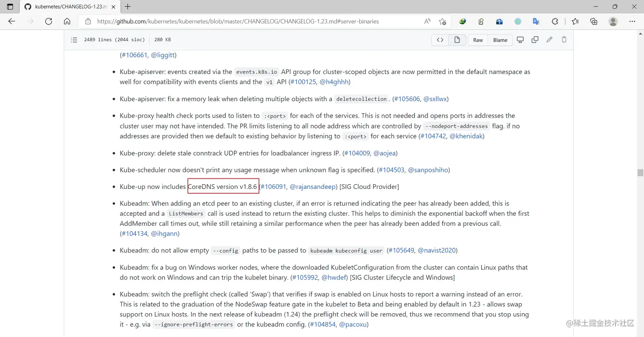644x337 pixels.
Task: Visit the @pacoxu profile link
Action: click(x=353, y=324)
